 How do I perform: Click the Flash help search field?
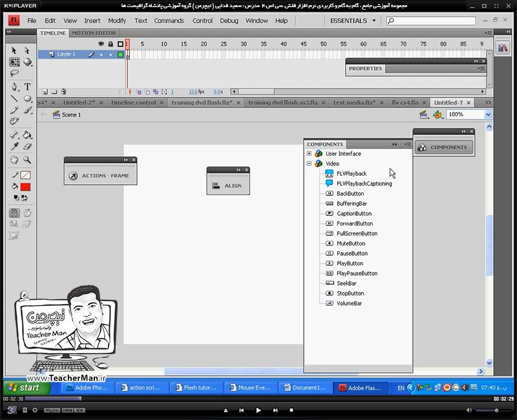tap(431, 21)
